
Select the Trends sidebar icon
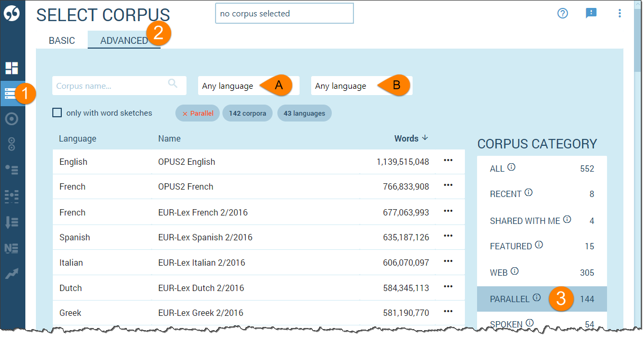click(13, 273)
